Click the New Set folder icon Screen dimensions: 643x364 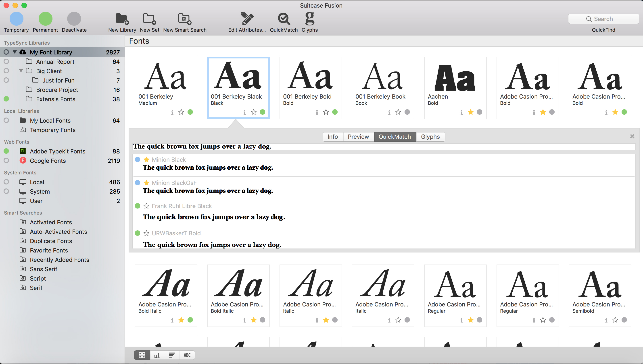[149, 19]
